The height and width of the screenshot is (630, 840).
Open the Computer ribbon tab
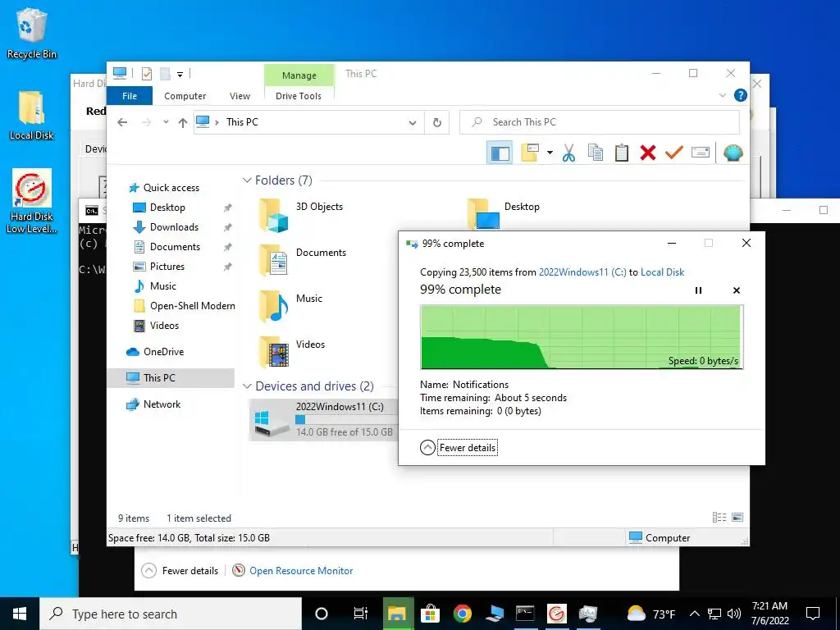pos(185,96)
